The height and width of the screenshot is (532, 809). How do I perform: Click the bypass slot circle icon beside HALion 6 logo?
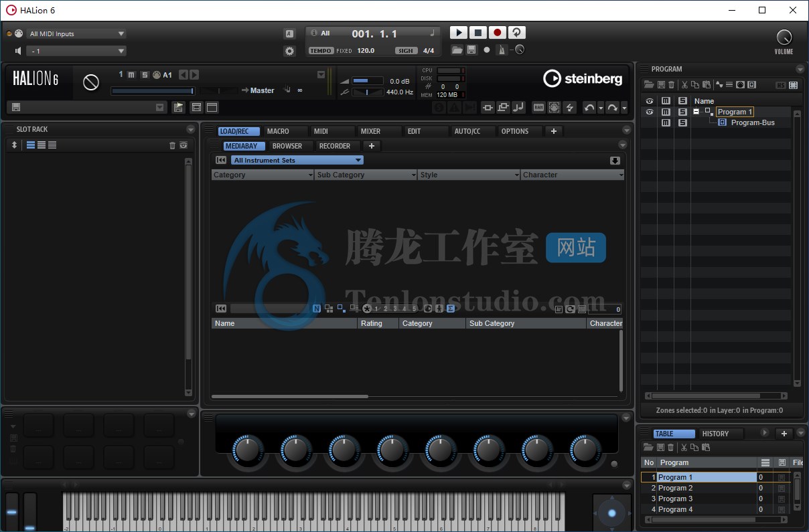tap(91, 82)
